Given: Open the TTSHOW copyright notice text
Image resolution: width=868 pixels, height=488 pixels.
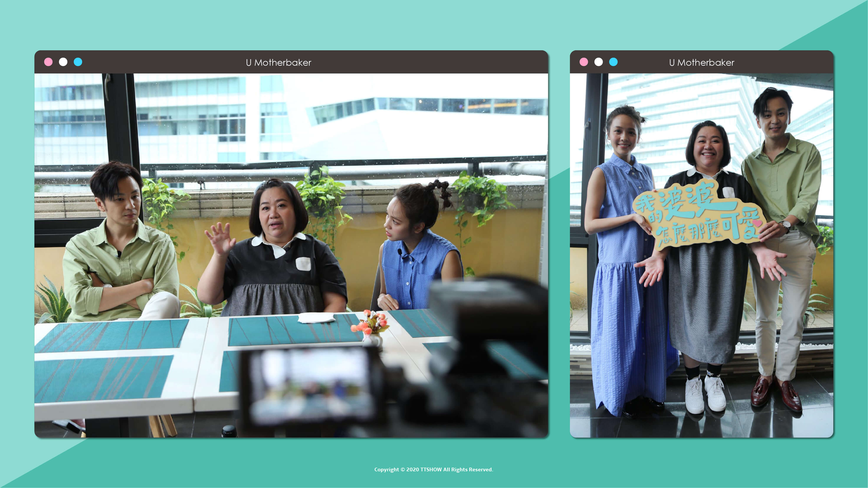Looking at the screenshot, I should click(433, 470).
